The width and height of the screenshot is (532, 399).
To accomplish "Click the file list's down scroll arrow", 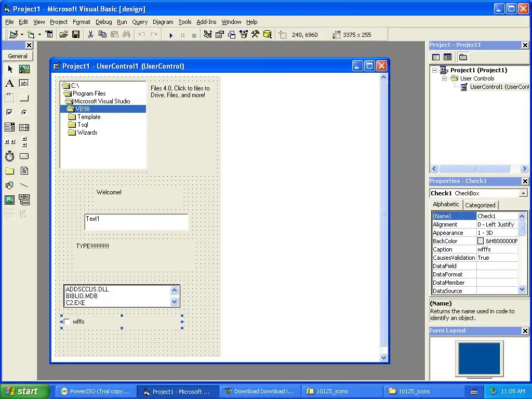I will tap(175, 302).
